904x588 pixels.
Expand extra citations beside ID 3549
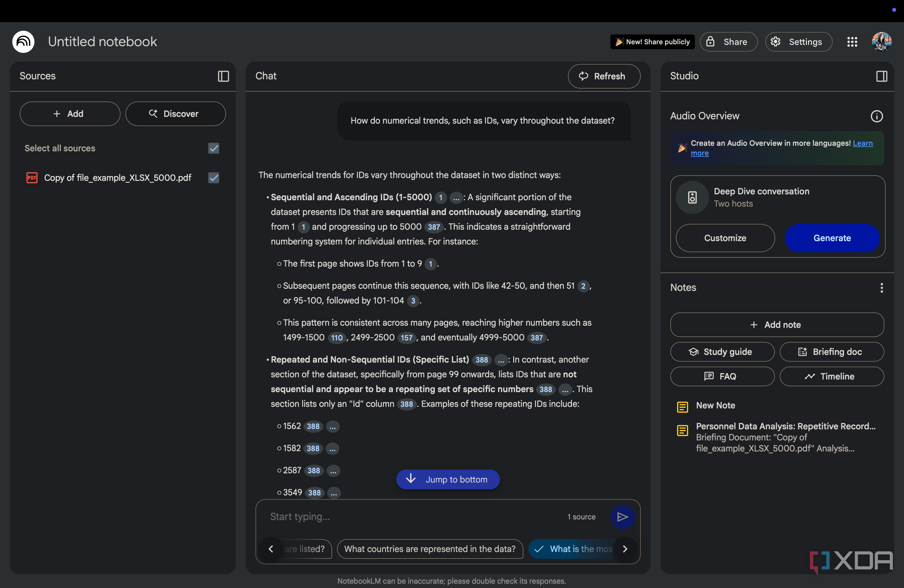tap(334, 493)
